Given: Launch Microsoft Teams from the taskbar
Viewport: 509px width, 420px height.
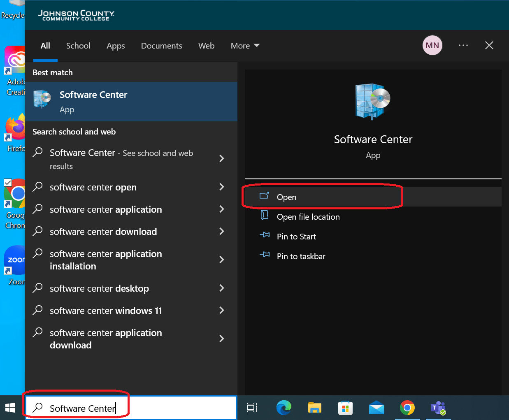Looking at the screenshot, I should (438, 408).
